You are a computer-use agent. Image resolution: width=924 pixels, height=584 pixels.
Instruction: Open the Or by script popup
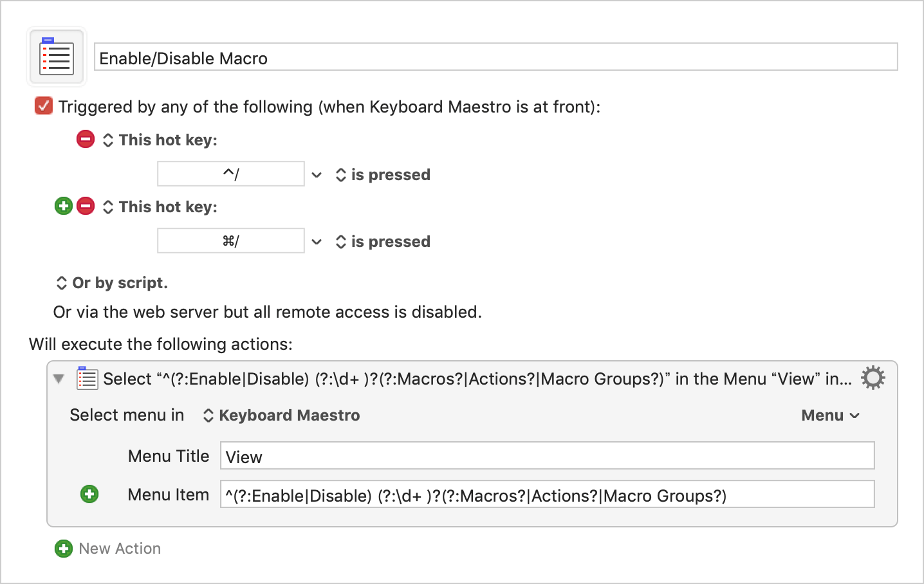click(x=112, y=283)
